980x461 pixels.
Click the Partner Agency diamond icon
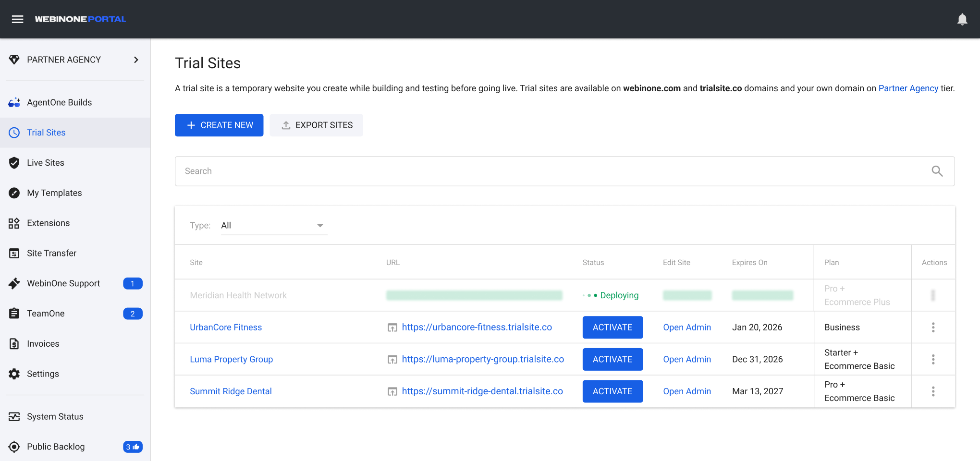click(14, 60)
